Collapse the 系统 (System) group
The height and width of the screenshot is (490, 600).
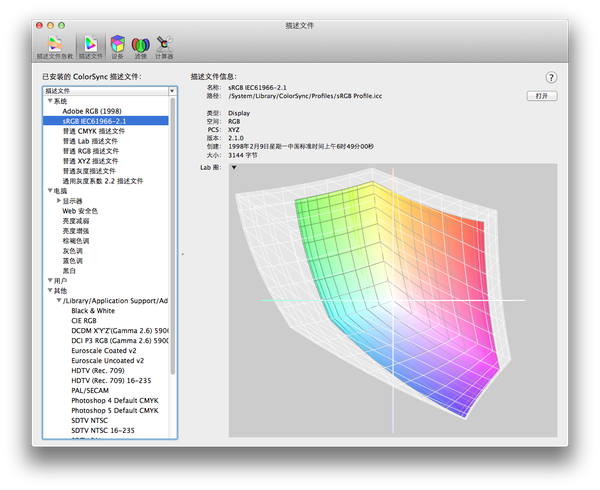coord(50,101)
